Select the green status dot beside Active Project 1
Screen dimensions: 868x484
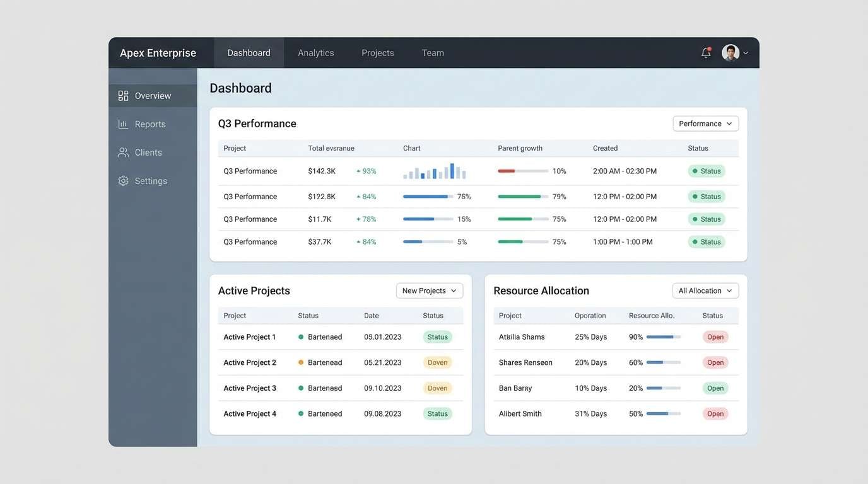300,336
